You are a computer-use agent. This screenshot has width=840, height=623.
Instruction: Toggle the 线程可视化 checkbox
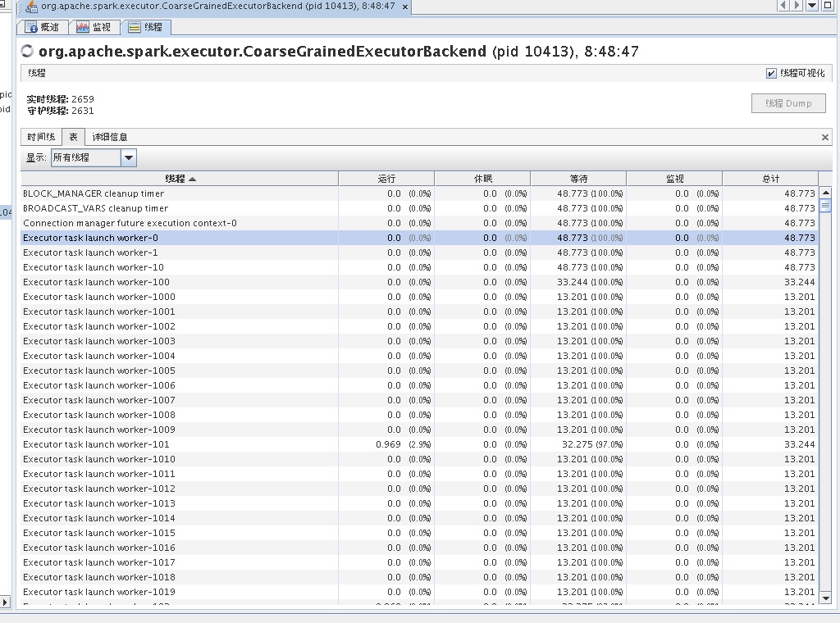click(x=771, y=73)
